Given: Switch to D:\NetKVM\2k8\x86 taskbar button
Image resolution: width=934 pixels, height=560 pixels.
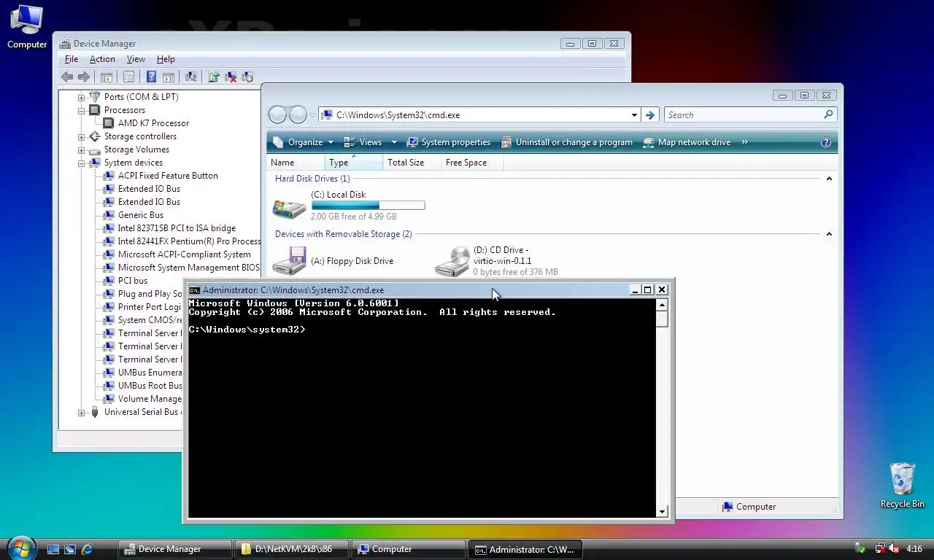Looking at the screenshot, I should click(x=290, y=549).
